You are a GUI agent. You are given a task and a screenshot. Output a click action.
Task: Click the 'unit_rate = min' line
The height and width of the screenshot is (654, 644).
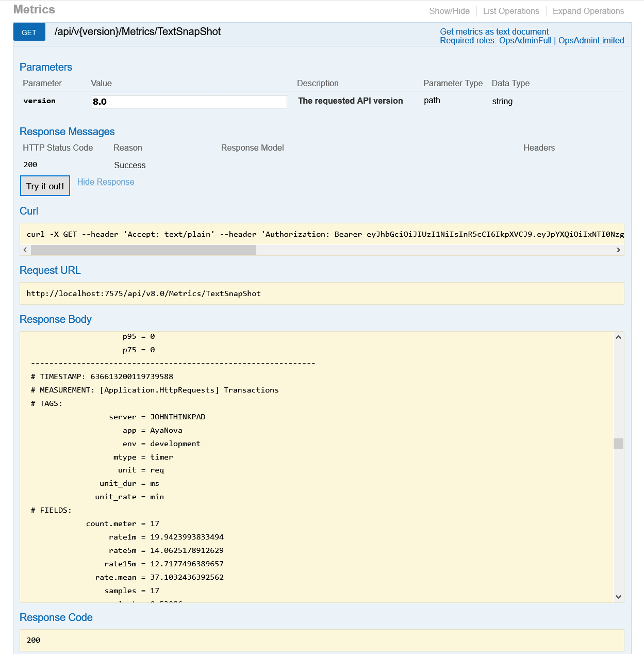(129, 497)
